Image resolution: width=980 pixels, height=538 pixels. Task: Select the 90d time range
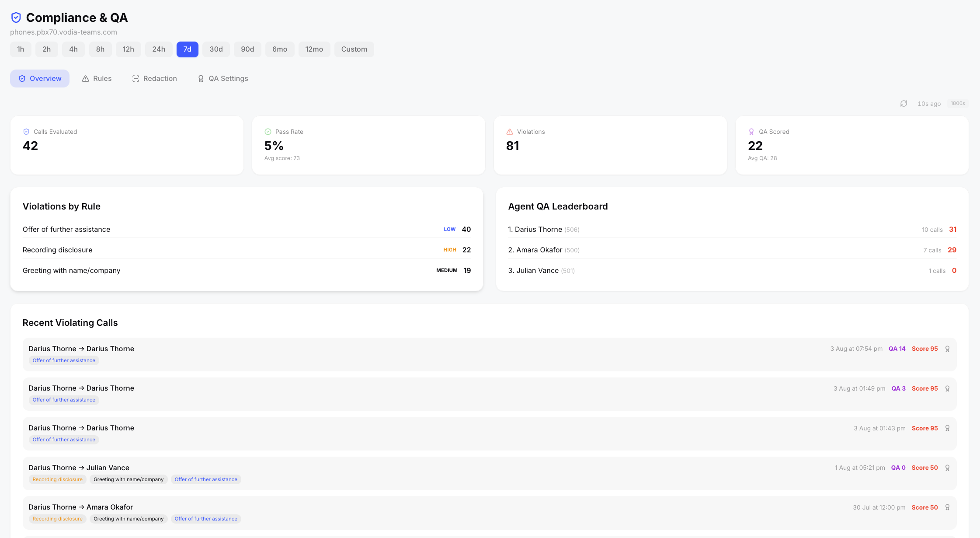pyautogui.click(x=247, y=49)
